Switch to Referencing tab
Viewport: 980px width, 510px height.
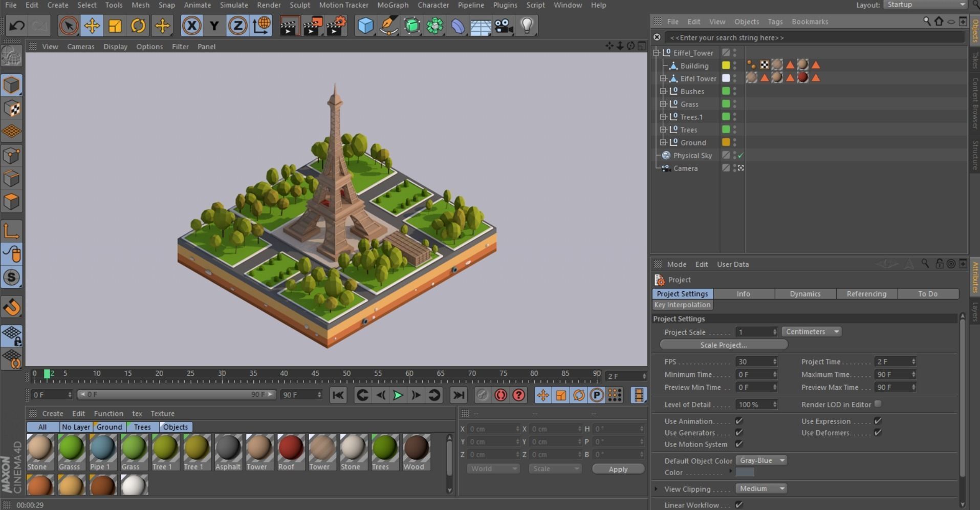point(866,293)
